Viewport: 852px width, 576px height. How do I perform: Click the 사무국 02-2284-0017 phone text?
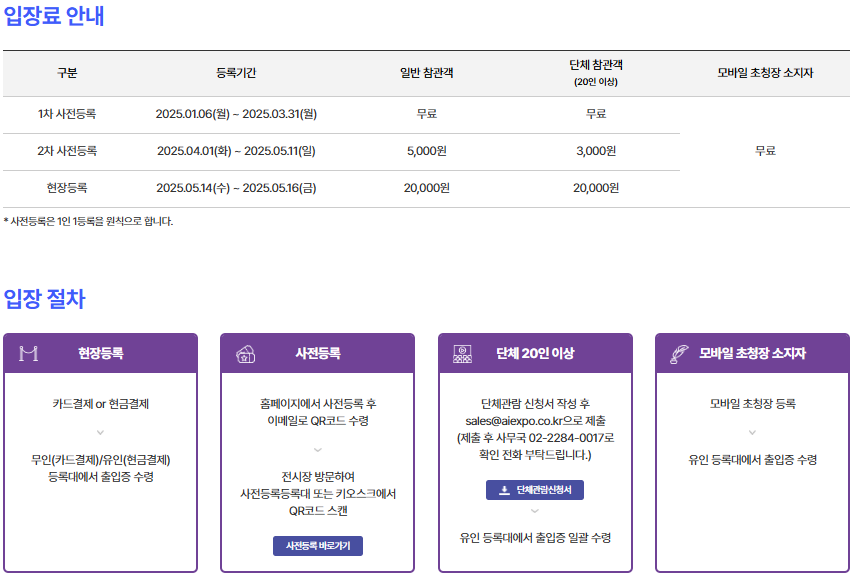coord(550,438)
